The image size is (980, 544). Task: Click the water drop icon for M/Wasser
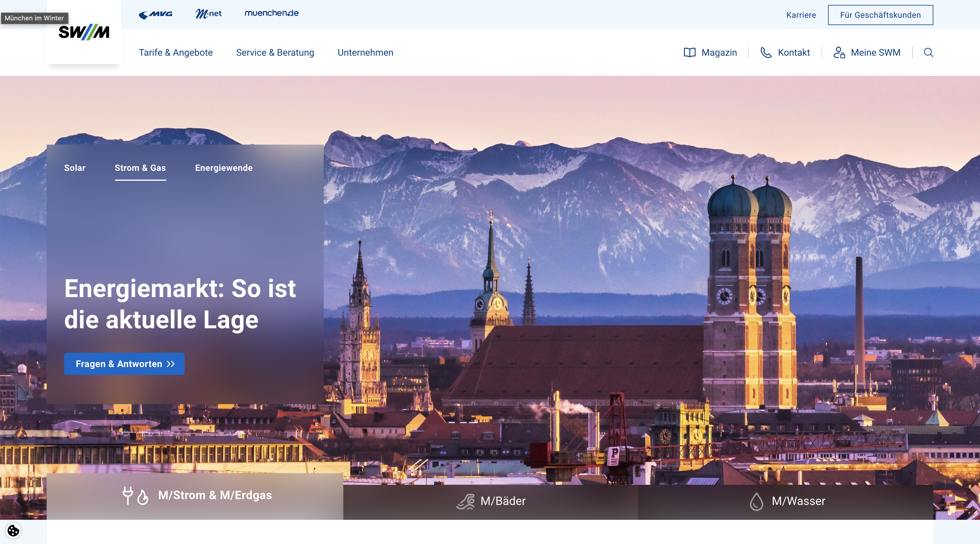coord(756,501)
